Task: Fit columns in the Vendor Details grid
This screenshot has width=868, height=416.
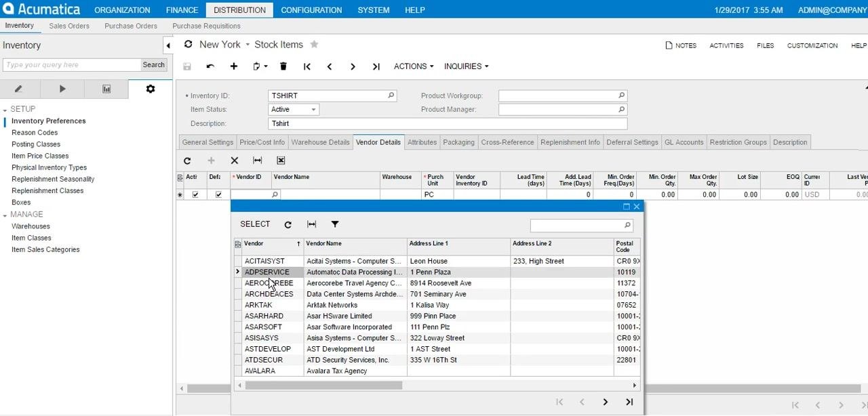Action: pos(258,161)
